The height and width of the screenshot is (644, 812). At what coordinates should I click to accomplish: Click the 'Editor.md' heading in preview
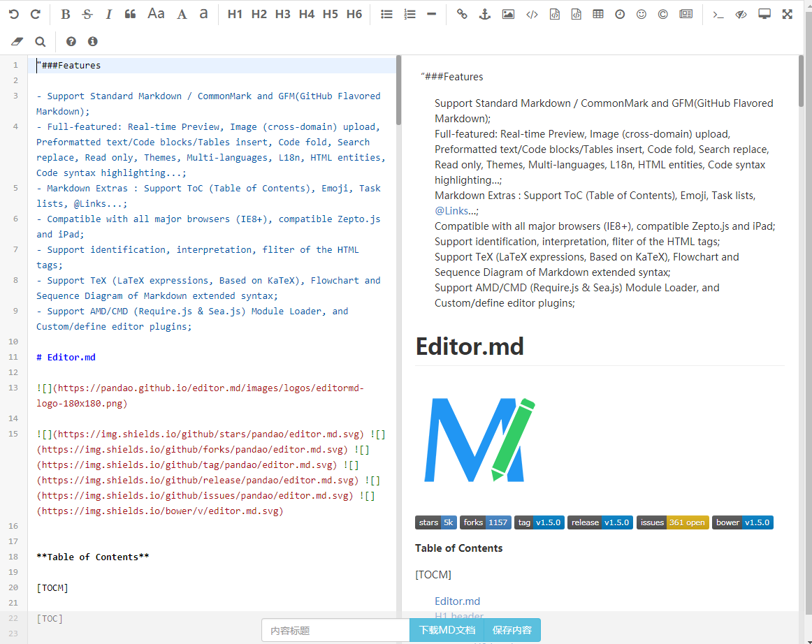click(x=469, y=346)
